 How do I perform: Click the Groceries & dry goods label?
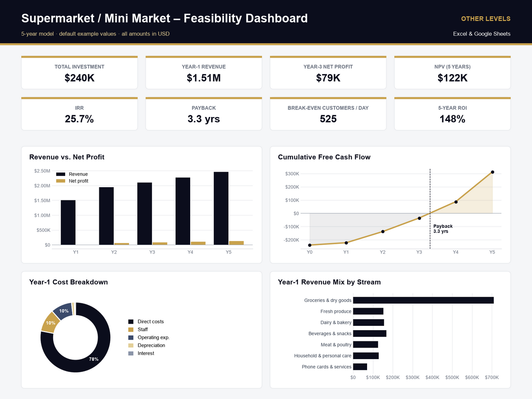pos(328,300)
